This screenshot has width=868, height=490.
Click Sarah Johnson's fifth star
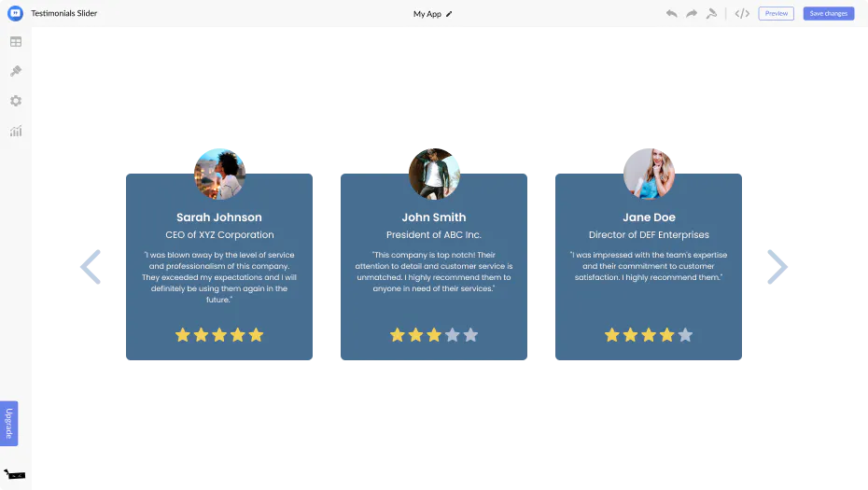pyautogui.click(x=256, y=335)
